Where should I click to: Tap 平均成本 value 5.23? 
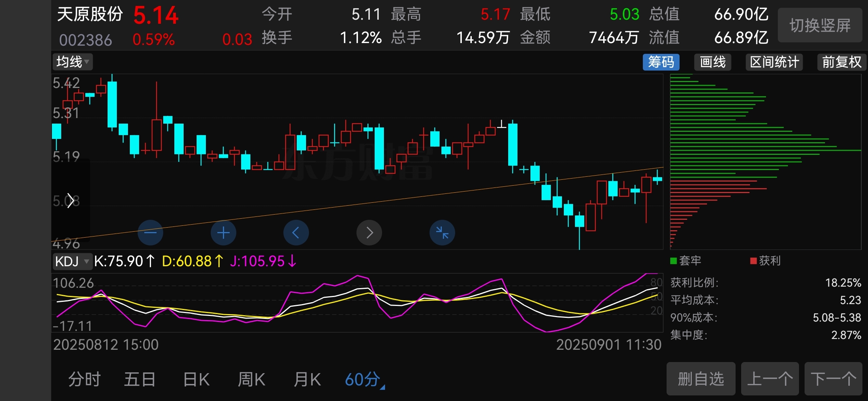tap(850, 300)
